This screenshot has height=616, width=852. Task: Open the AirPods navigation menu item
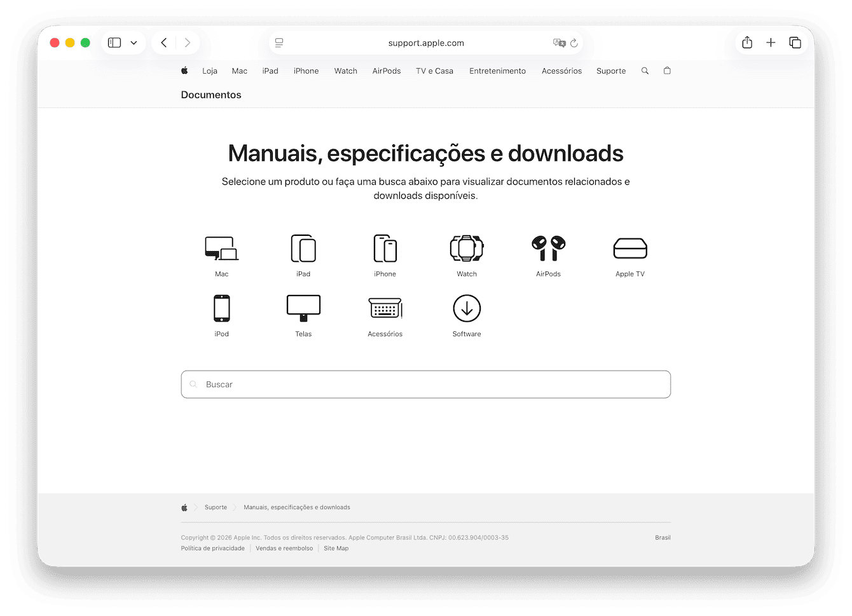(x=387, y=71)
